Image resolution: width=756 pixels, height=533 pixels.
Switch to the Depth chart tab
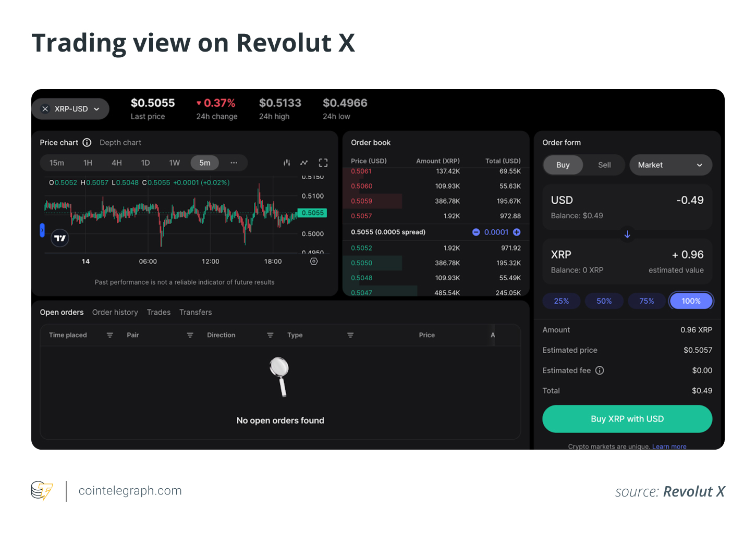[x=120, y=142]
